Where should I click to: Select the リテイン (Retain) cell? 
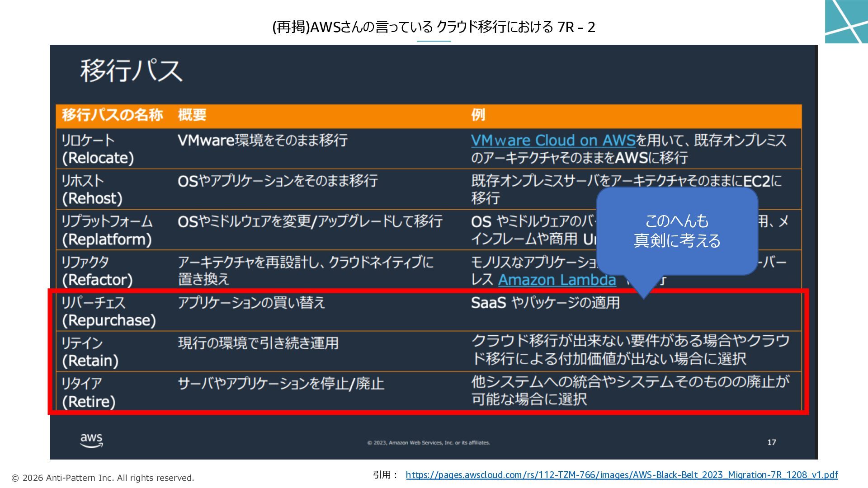90,352
